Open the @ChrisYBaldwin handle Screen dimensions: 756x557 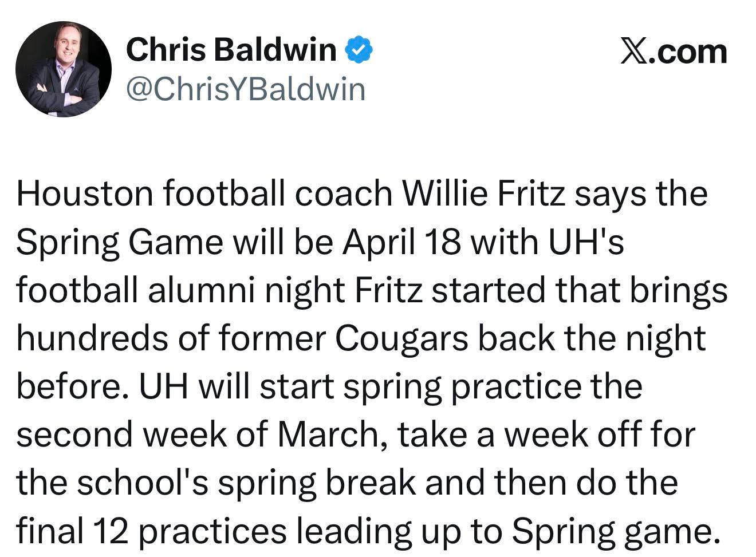click(x=245, y=89)
